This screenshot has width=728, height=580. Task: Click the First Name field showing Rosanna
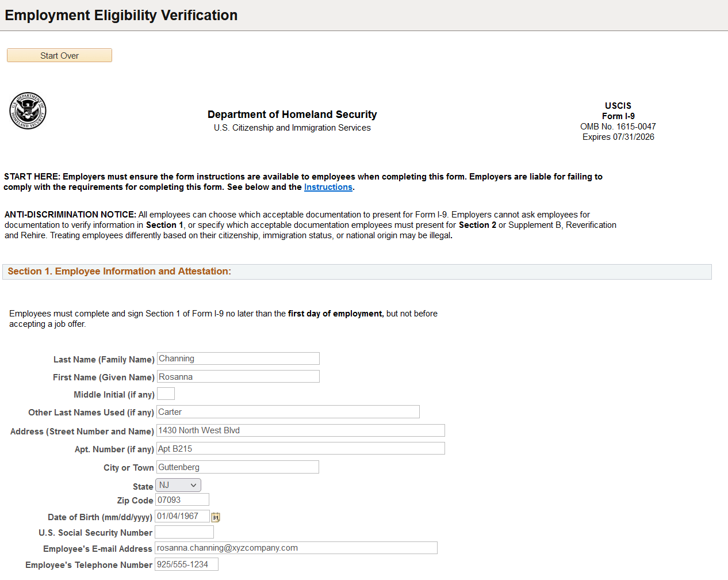coord(237,376)
